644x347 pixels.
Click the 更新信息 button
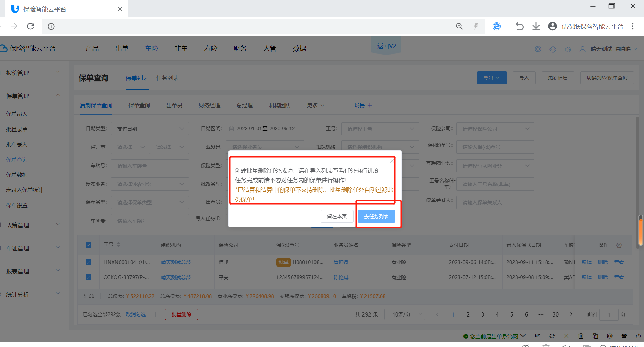click(558, 78)
